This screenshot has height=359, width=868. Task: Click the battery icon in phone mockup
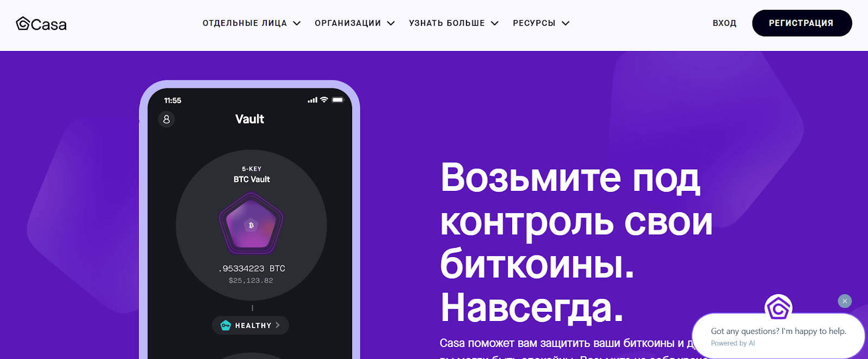338,100
